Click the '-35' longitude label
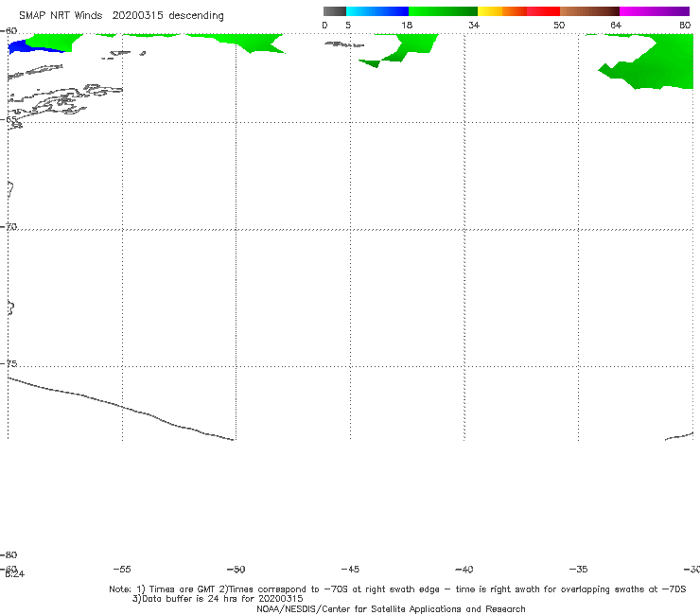 tap(578, 570)
